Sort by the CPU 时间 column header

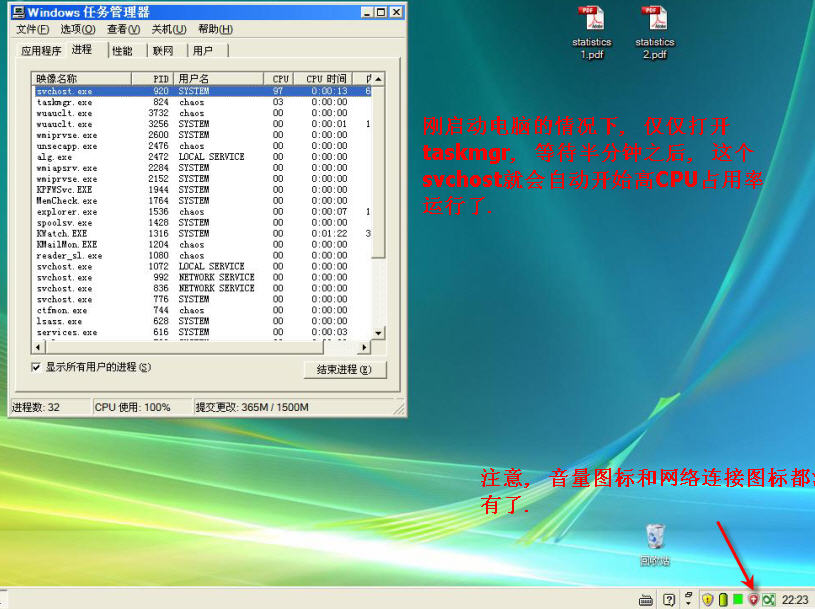tap(323, 78)
